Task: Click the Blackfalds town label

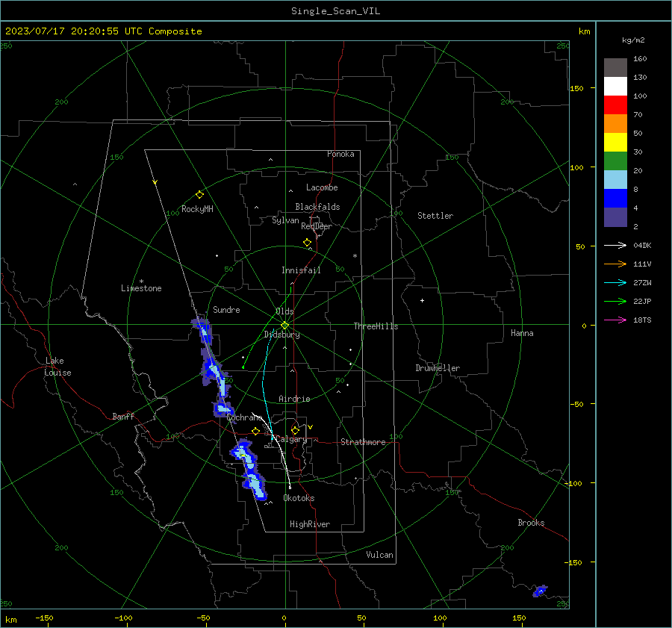Action: coord(317,207)
